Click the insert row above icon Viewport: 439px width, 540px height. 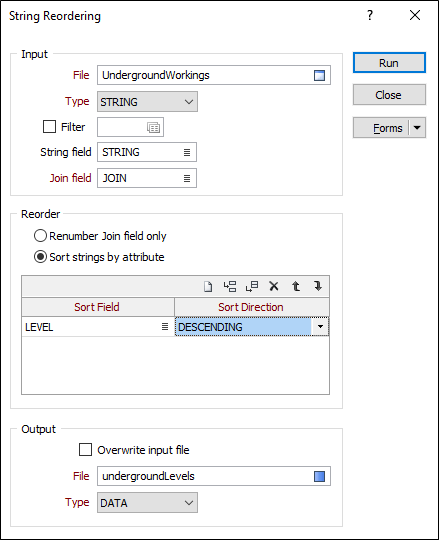(230, 287)
